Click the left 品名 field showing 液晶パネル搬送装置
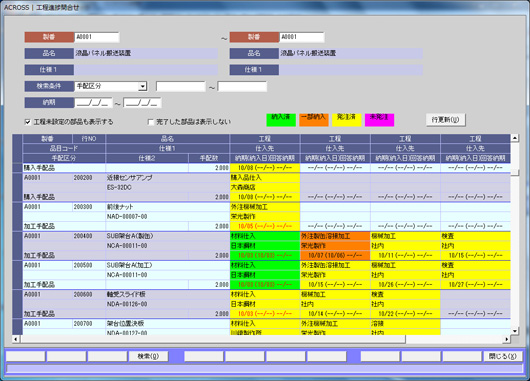530x381 pixels. (146, 53)
